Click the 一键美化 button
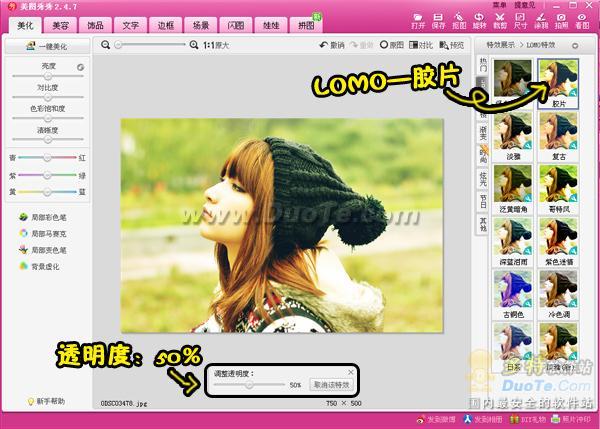Image resolution: width=600 pixels, height=429 pixels. [x=48, y=46]
